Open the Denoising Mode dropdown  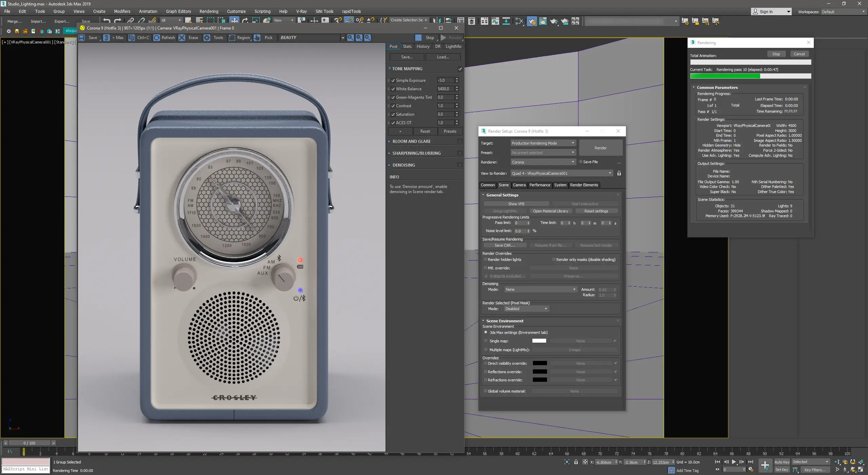pos(540,289)
